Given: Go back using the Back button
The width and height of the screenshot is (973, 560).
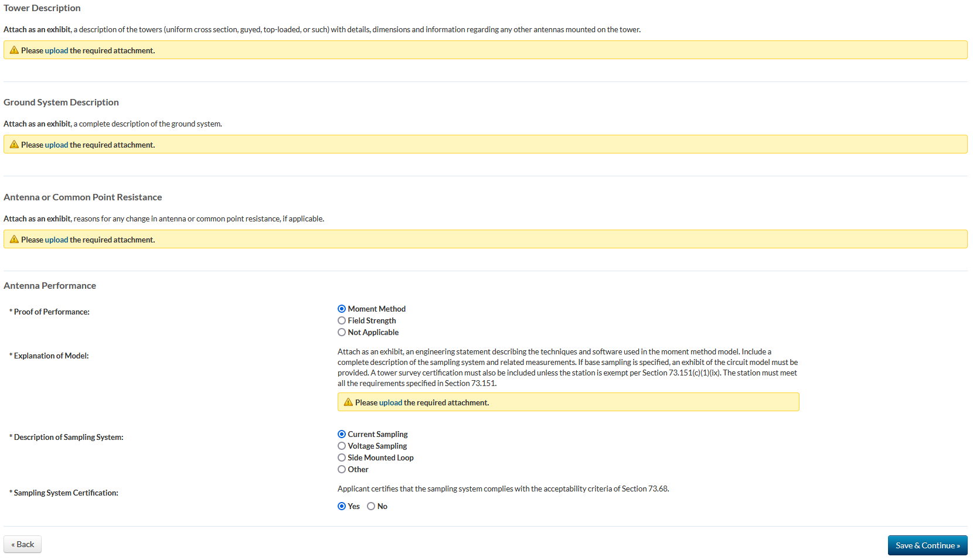Looking at the screenshot, I should coord(22,544).
